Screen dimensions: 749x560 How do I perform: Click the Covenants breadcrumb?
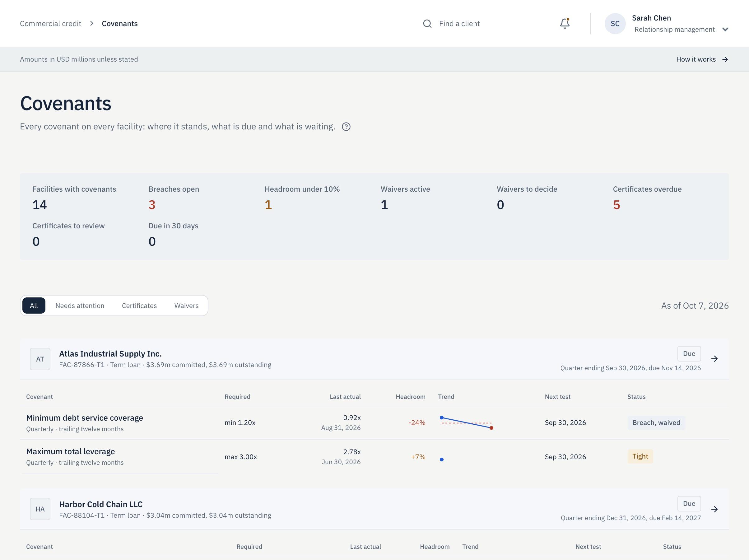tap(120, 24)
